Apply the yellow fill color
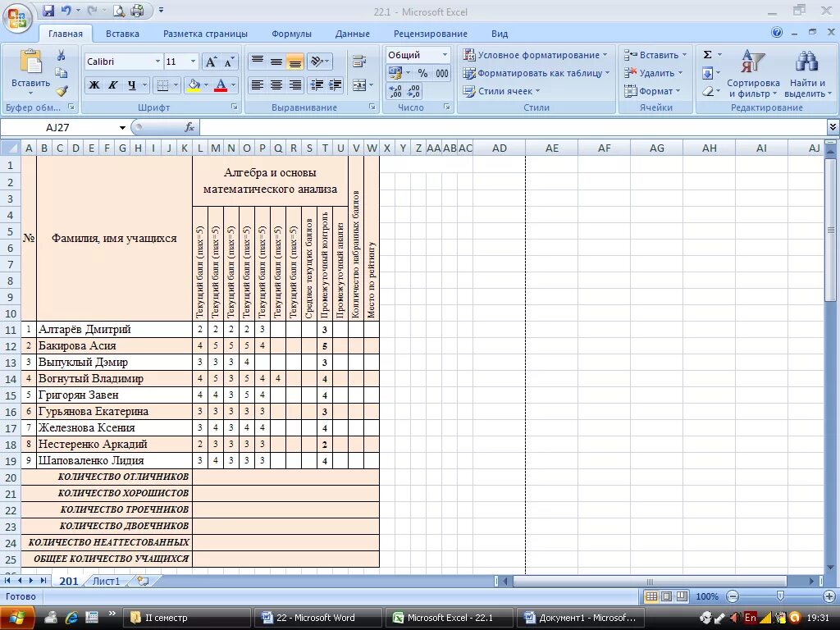 (x=194, y=85)
